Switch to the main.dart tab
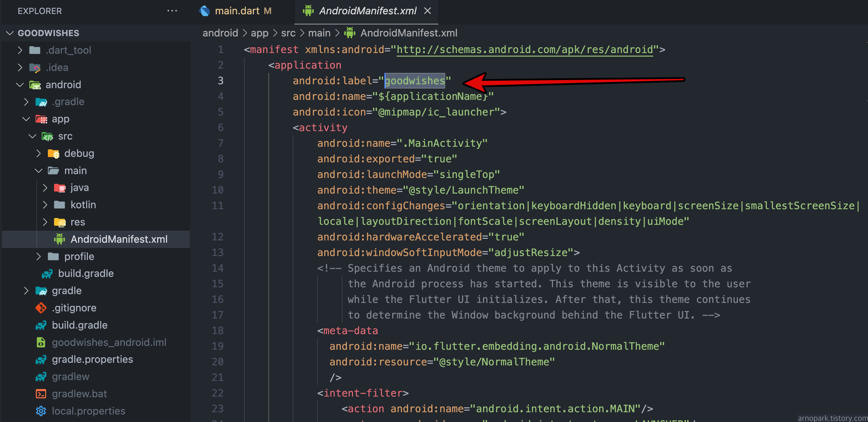The height and width of the screenshot is (422, 868). coord(237,11)
